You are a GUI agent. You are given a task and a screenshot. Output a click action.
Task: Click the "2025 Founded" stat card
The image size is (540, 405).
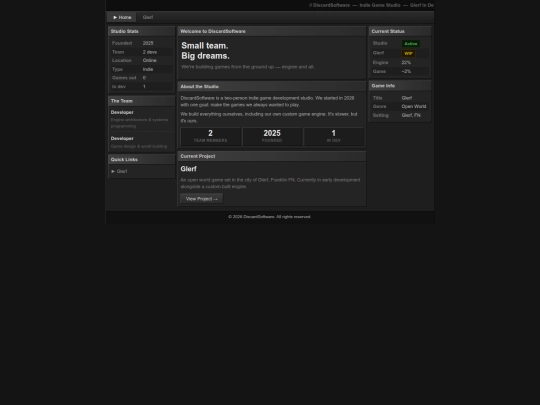pos(272,136)
